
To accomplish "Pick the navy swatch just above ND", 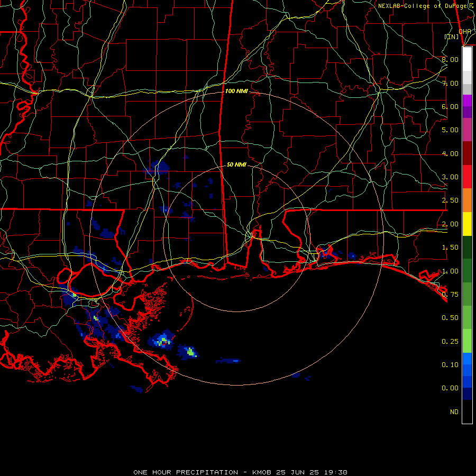I will (x=467, y=393).
